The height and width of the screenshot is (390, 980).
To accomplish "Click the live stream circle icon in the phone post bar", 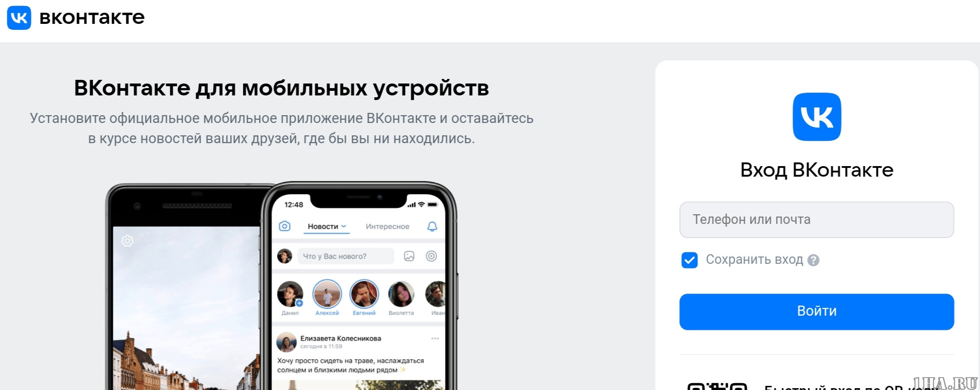I will (x=431, y=256).
